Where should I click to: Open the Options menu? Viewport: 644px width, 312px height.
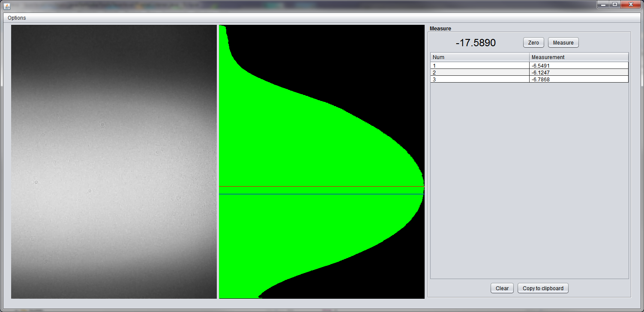point(17,18)
